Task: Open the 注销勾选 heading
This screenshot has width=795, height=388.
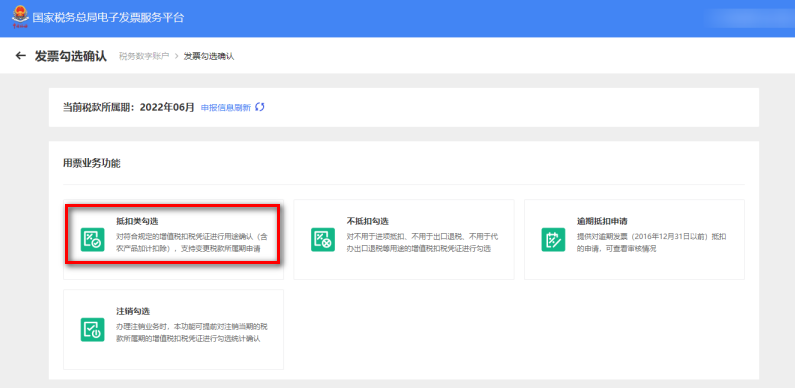Action: coord(133,311)
